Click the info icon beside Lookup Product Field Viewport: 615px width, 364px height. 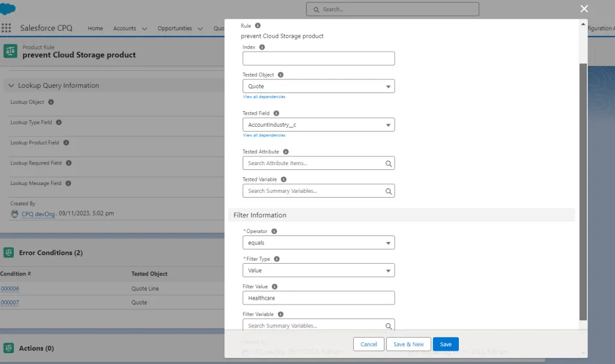66,143
